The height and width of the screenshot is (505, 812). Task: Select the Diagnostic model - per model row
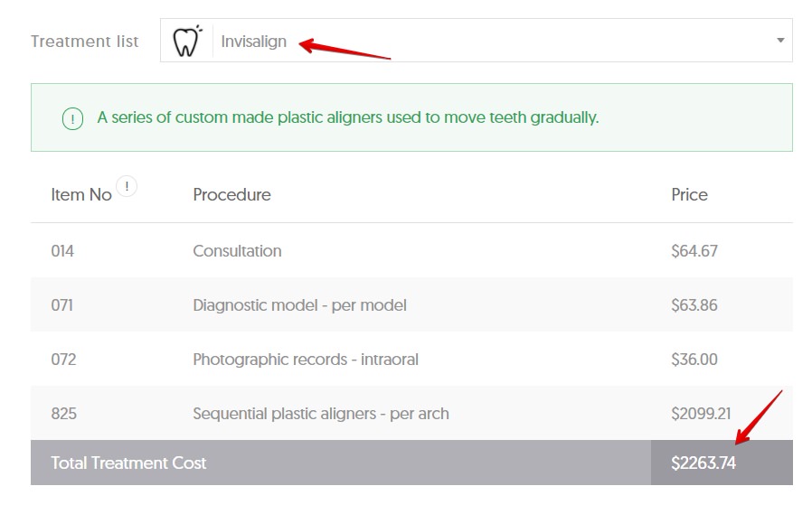[299, 305]
